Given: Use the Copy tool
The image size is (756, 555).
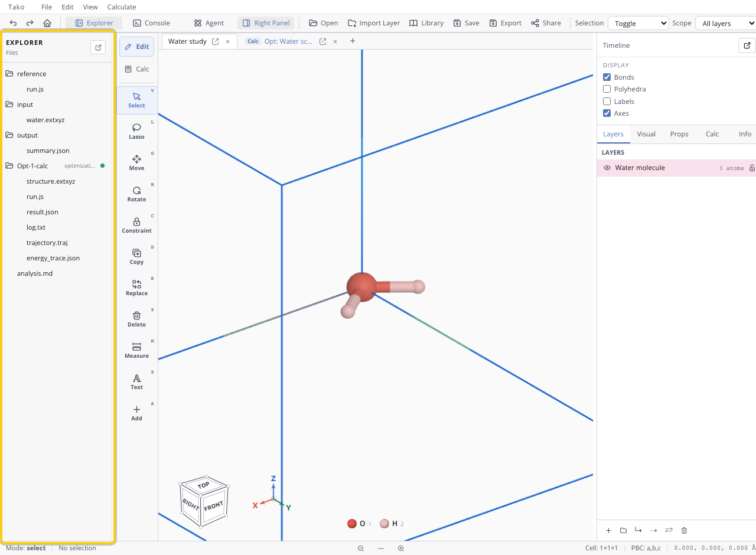Looking at the screenshot, I should 136,256.
